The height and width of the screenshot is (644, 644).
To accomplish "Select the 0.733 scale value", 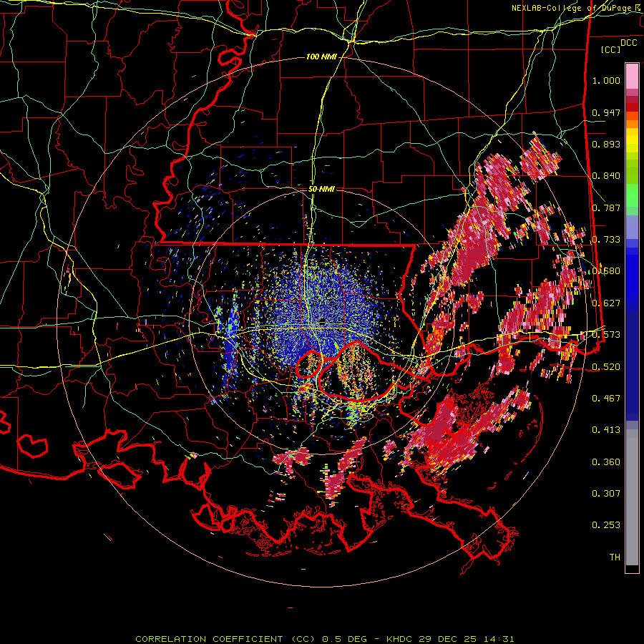I will point(606,240).
